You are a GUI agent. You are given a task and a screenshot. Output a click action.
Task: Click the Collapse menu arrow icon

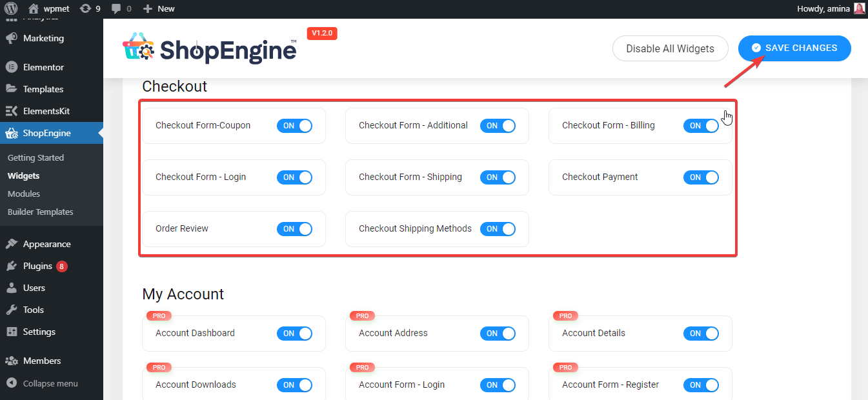pos(12,383)
